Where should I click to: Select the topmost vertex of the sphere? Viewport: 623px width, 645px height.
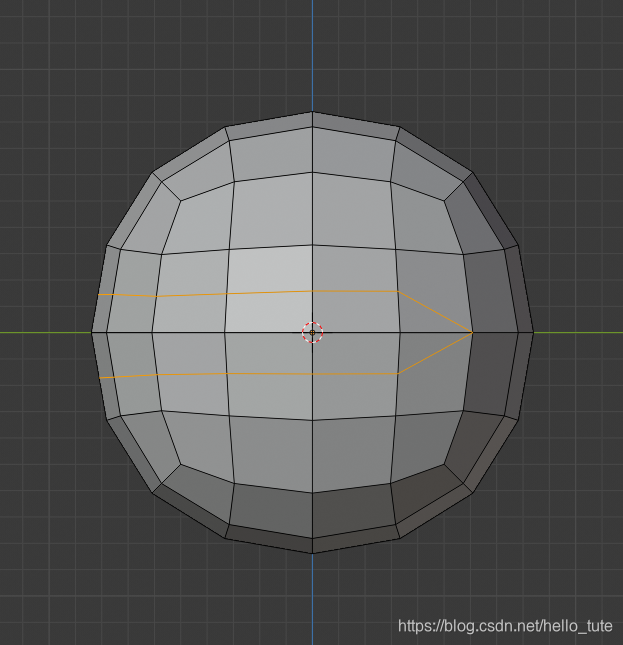(x=313, y=111)
